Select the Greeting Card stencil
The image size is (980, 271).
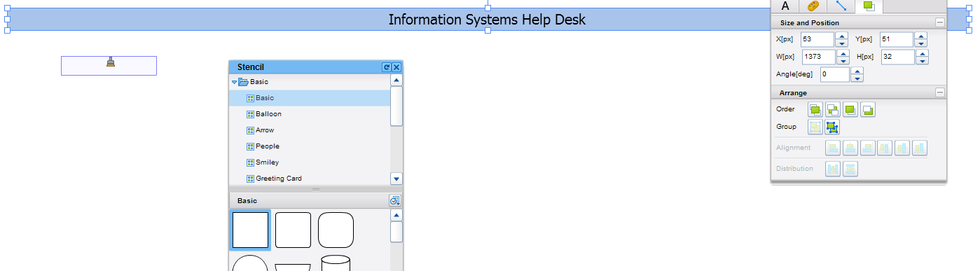point(309,178)
